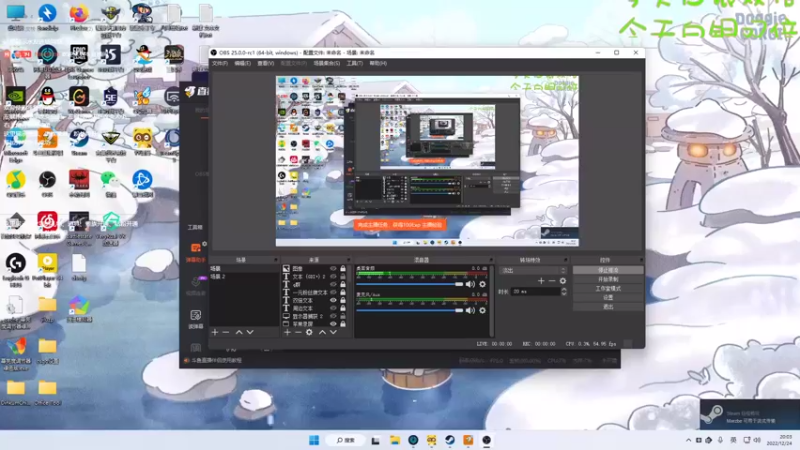The width and height of the screenshot is (800, 450).
Task: Toggle lock on 图像 source
Action: 343,268
